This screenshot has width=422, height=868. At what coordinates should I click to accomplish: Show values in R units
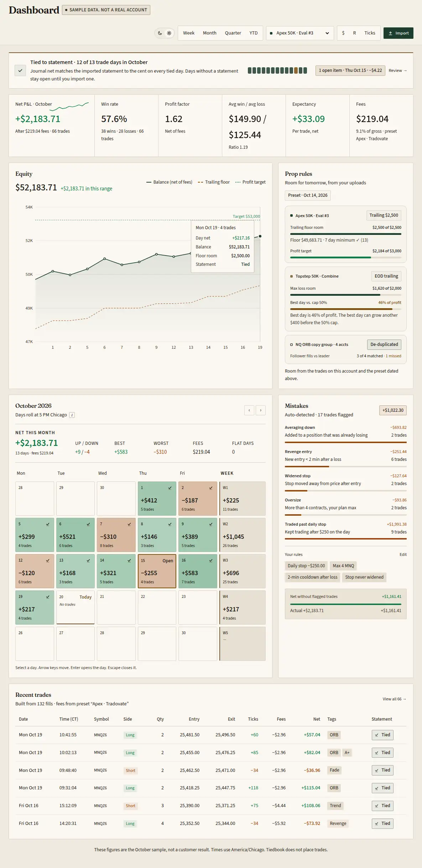pyautogui.click(x=355, y=33)
